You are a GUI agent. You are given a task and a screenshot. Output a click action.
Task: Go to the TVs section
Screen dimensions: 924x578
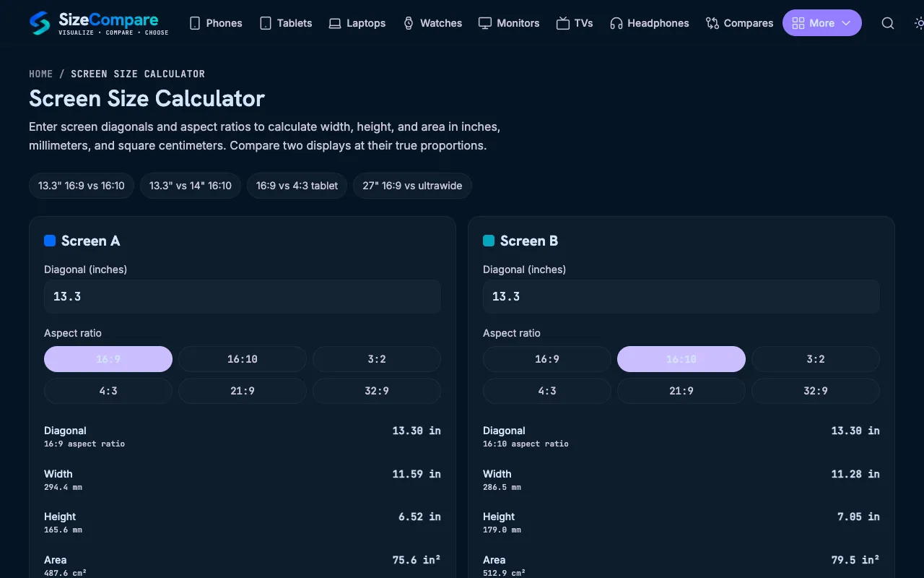[x=575, y=23]
